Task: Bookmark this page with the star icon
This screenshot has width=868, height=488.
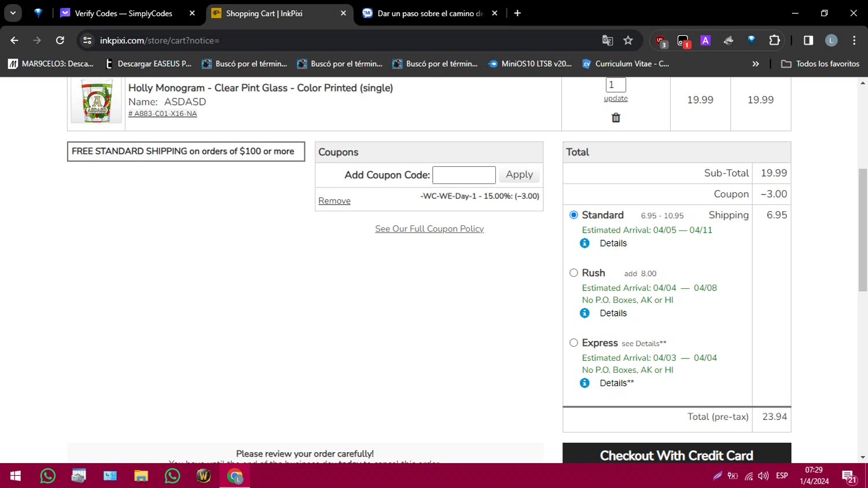Action: (628, 41)
